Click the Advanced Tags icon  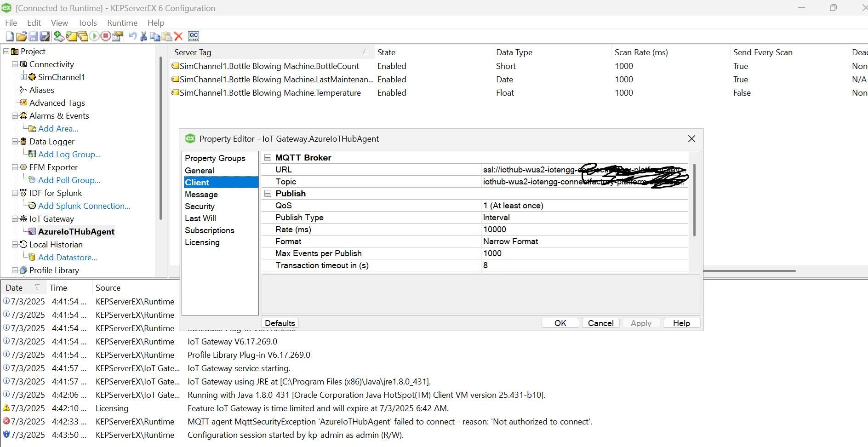[23, 103]
